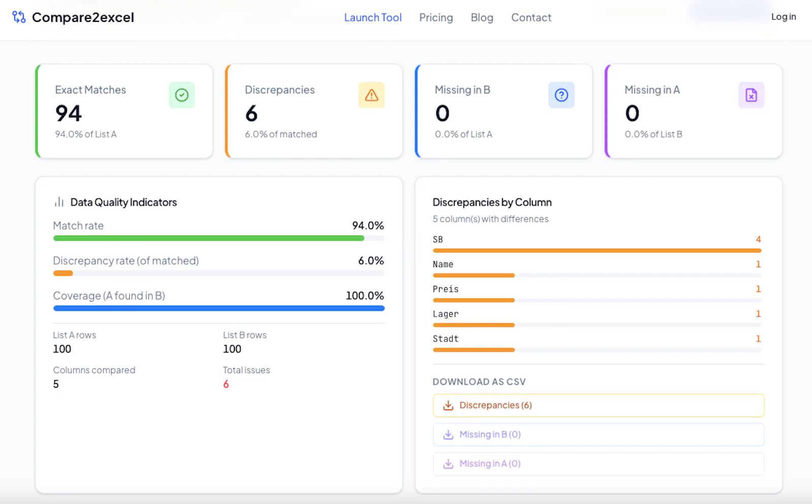Click the Stadt column discrepancy bar
The image size is (812, 504).
(473, 350)
